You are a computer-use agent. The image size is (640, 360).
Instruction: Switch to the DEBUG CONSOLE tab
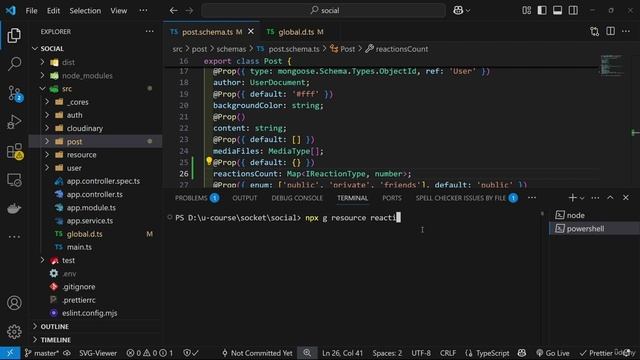(297, 198)
